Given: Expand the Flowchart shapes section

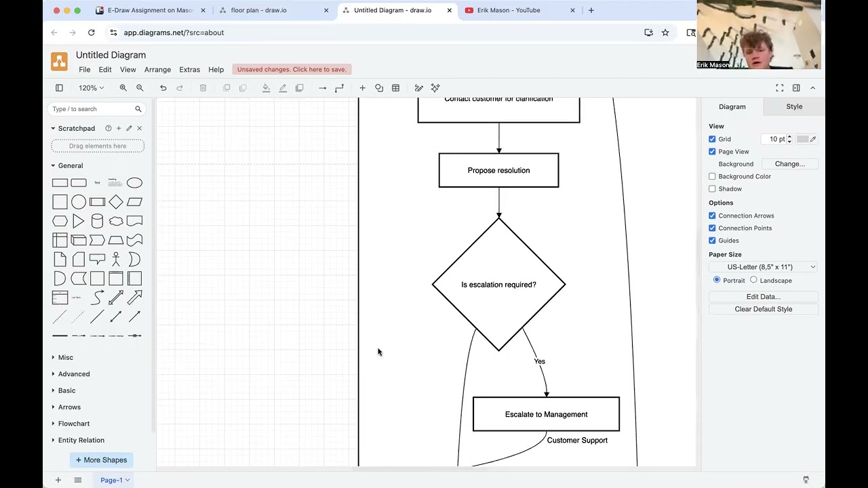Looking at the screenshot, I should click(73, 424).
